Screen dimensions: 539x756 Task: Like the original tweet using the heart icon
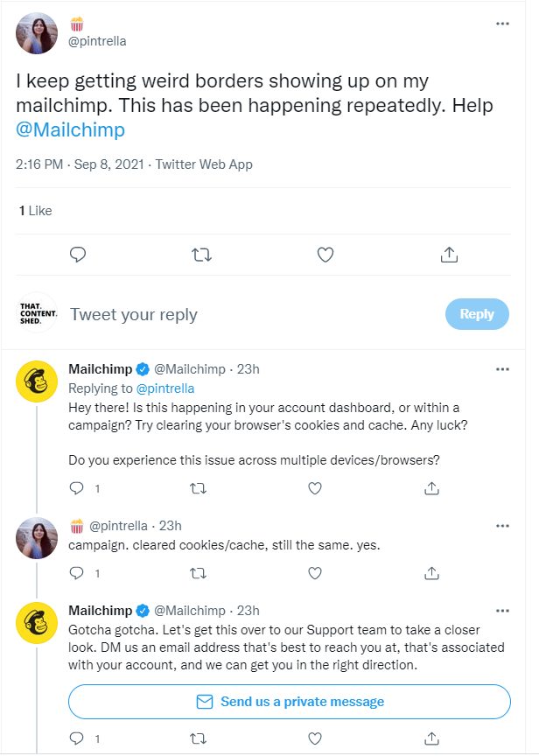pos(325,255)
